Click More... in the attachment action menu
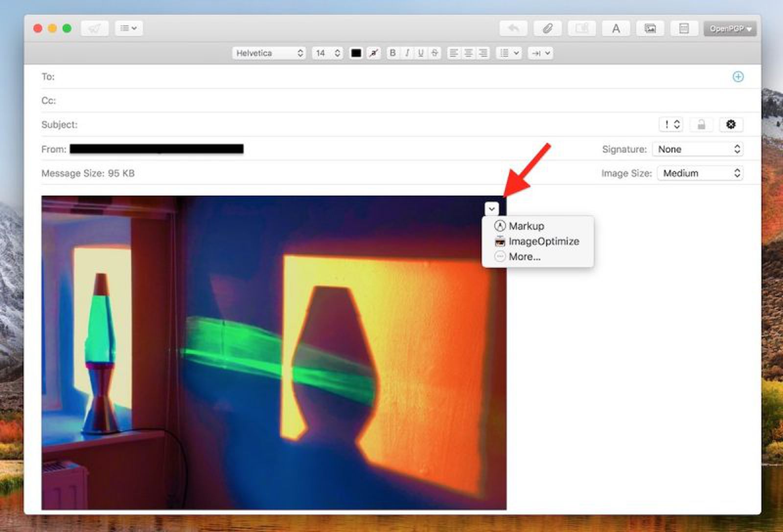This screenshot has height=532, width=783. pos(525,256)
